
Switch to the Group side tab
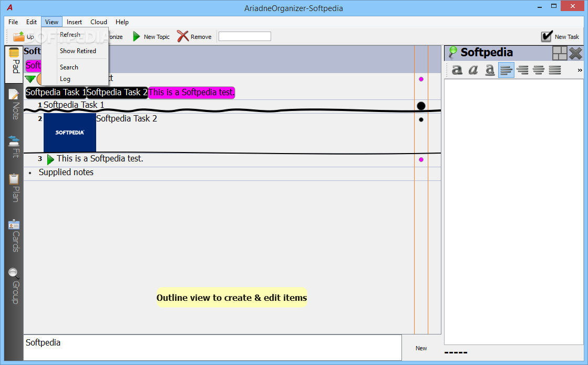(x=14, y=286)
